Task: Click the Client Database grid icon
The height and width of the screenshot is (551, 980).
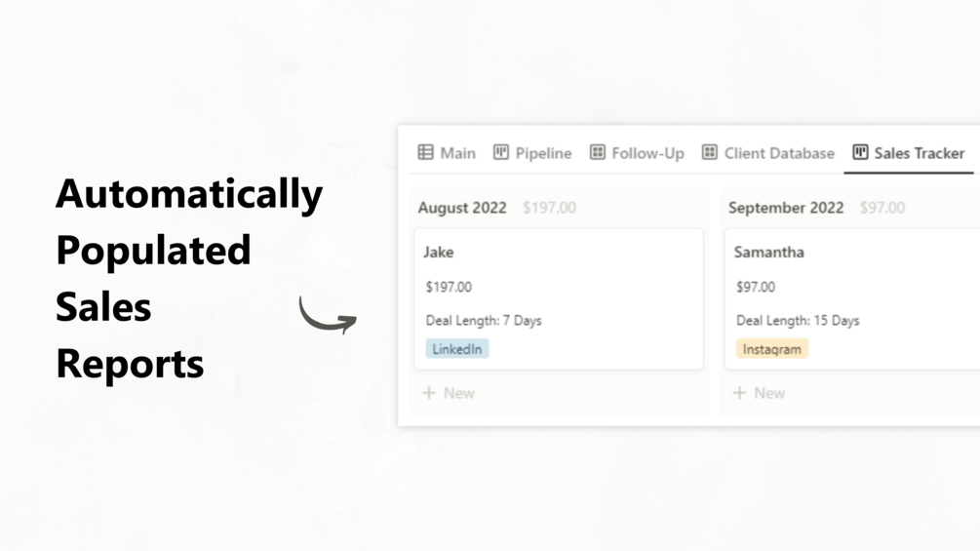Action: [710, 153]
